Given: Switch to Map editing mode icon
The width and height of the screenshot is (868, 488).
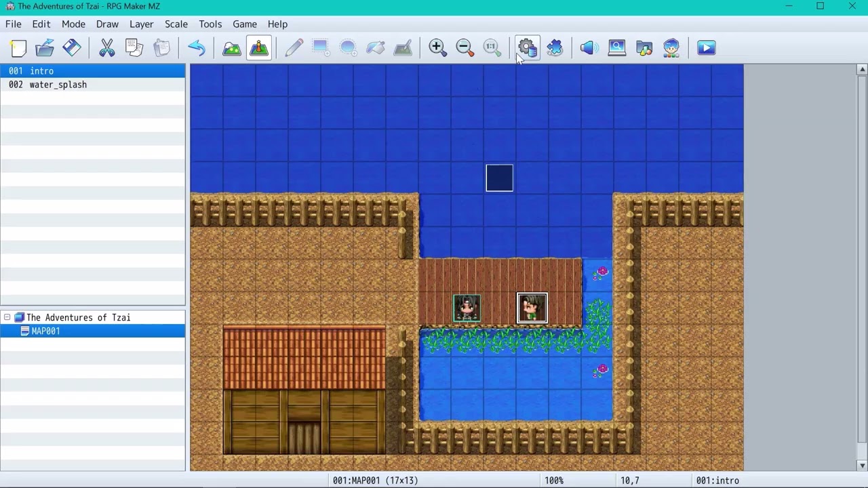Looking at the screenshot, I should click(x=232, y=48).
